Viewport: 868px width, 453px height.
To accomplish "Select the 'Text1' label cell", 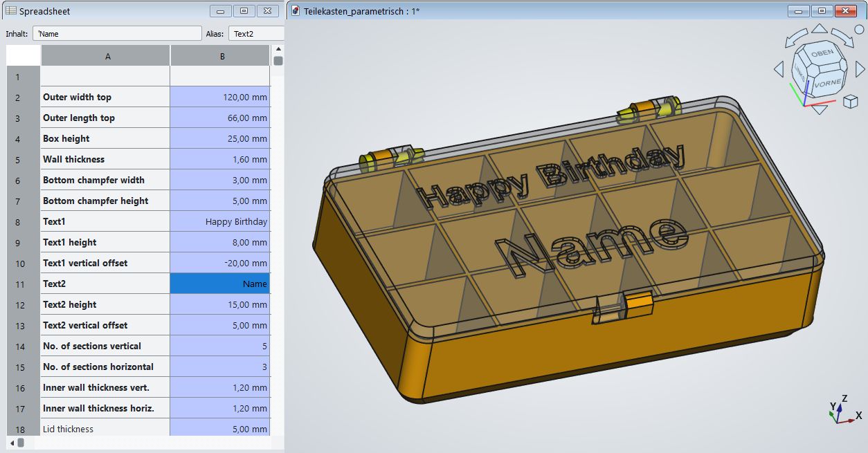I will click(105, 221).
